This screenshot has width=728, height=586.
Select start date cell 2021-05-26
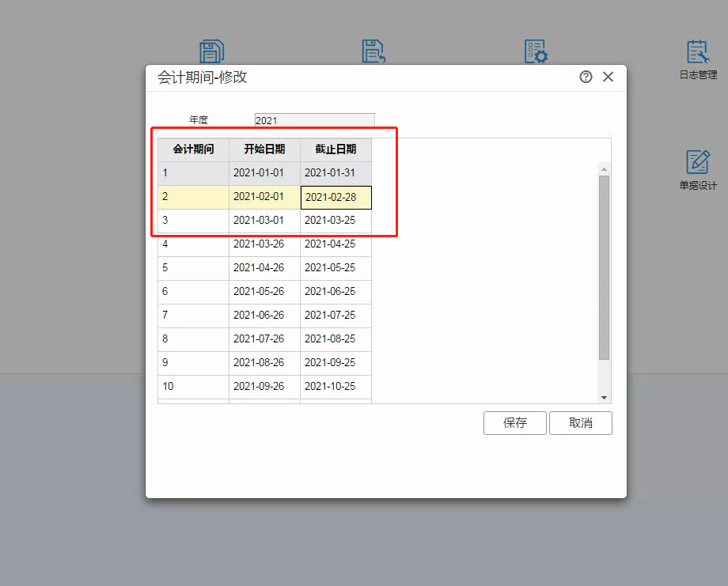coord(264,292)
